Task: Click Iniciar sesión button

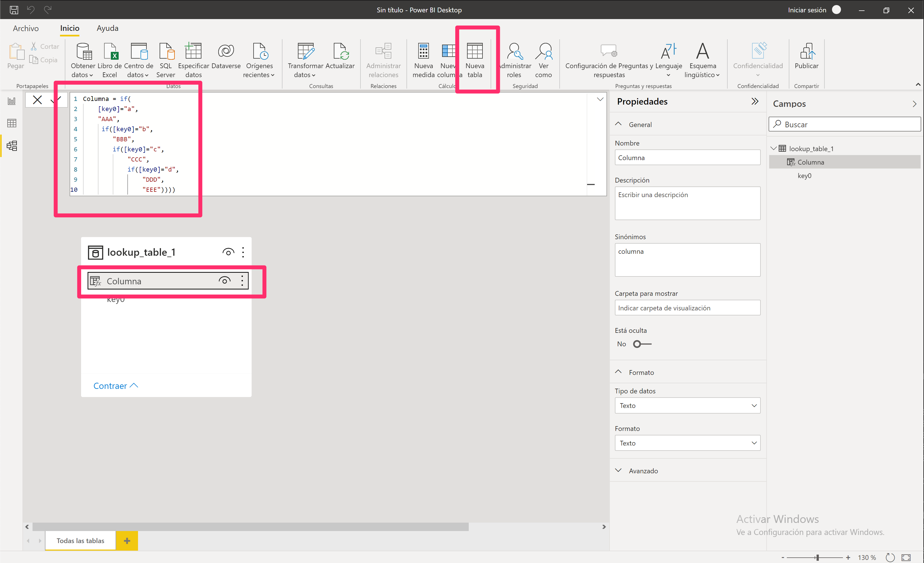Action: pyautogui.click(x=807, y=10)
